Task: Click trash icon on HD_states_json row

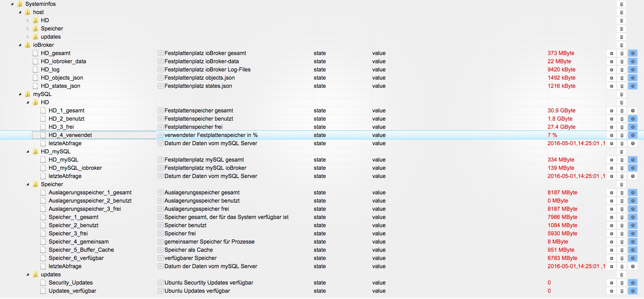Action: (x=622, y=86)
